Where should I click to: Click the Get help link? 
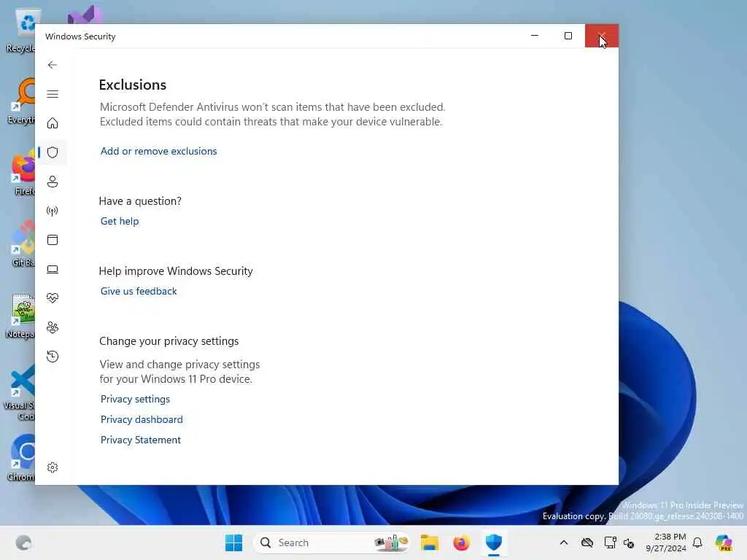click(120, 221)
